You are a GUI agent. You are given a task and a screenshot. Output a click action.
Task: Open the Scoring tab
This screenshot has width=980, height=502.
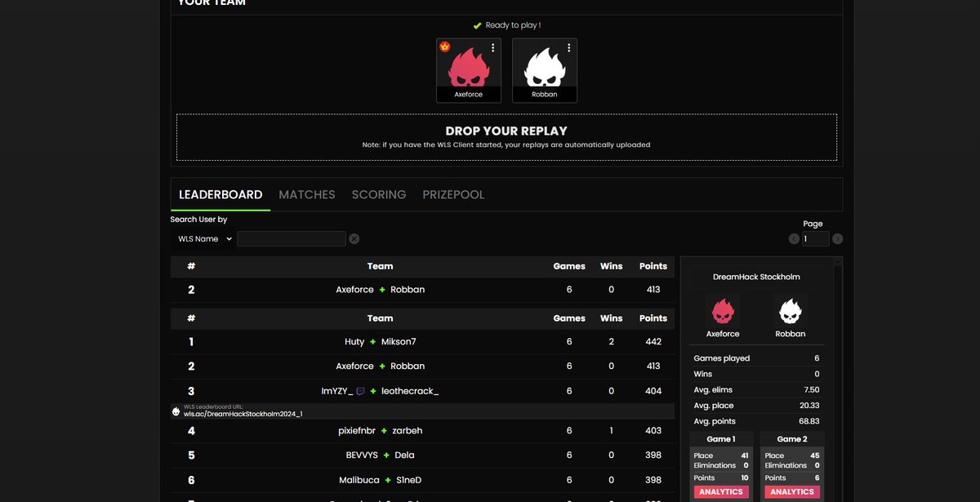379,194
